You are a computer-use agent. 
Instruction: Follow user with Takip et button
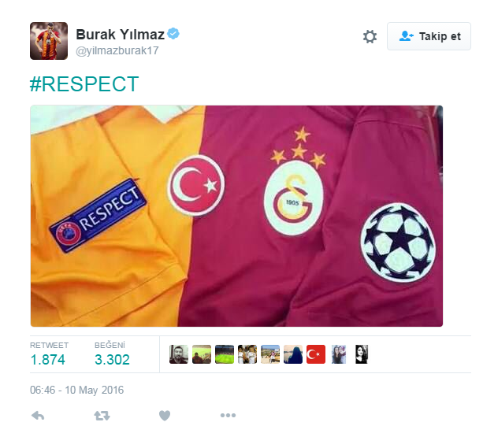(x=429, y=36)
